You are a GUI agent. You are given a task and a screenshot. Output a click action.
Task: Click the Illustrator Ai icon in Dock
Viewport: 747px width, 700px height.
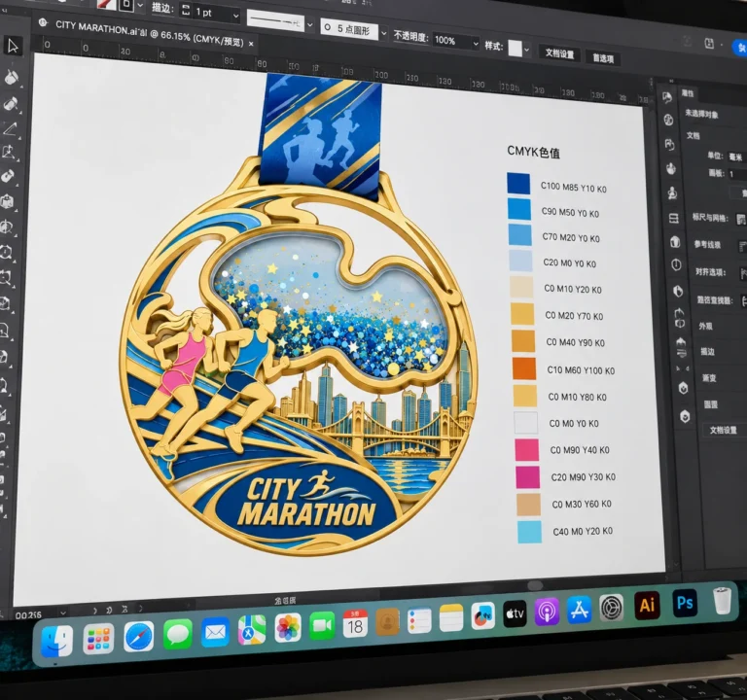(647, 606)
